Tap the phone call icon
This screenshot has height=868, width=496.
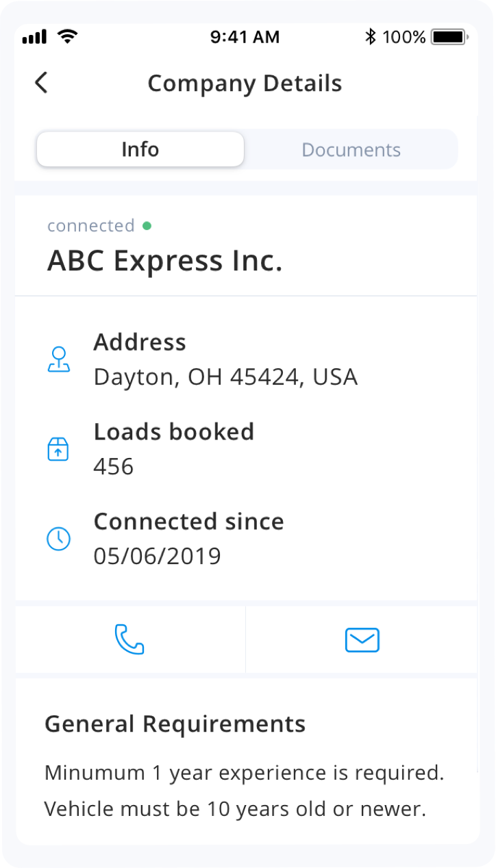point(129,639)
